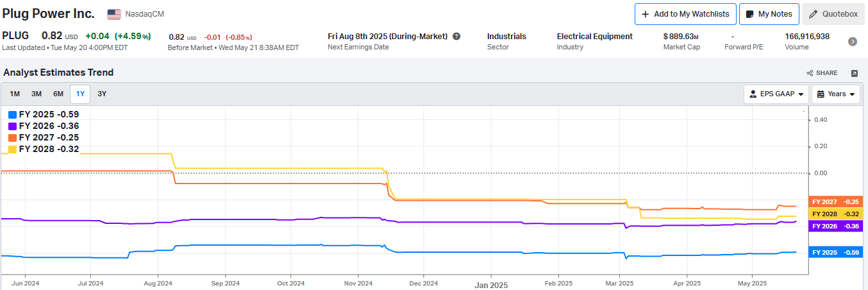This screenshot has height=290, width=868.
Task: Click the FY 2027 -0.25 axis label
Action: click(836, 201)
